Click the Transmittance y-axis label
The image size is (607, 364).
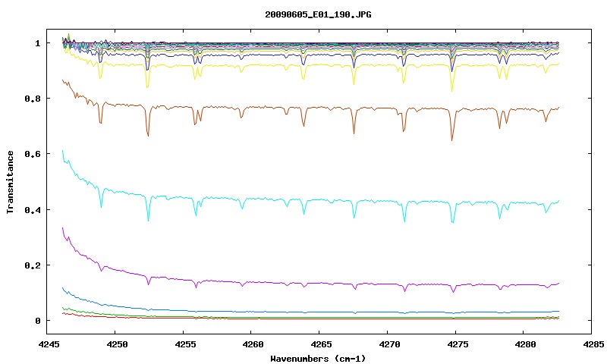point(10,182)
